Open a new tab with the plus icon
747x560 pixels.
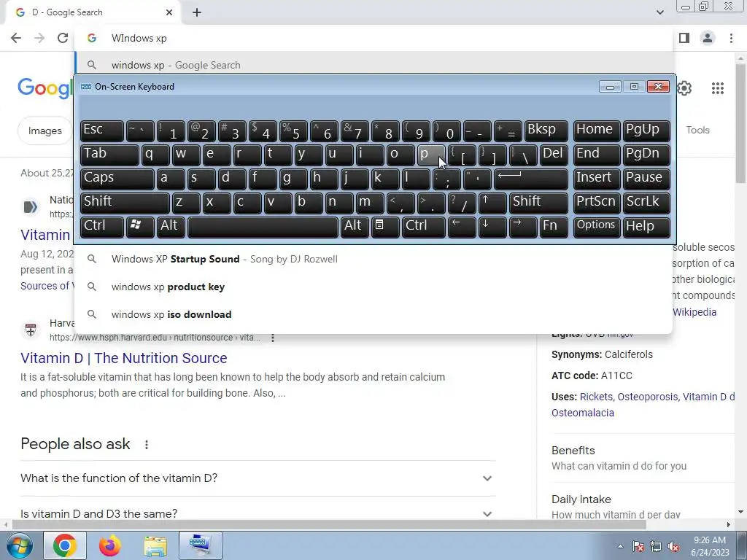tap(197, 12)
